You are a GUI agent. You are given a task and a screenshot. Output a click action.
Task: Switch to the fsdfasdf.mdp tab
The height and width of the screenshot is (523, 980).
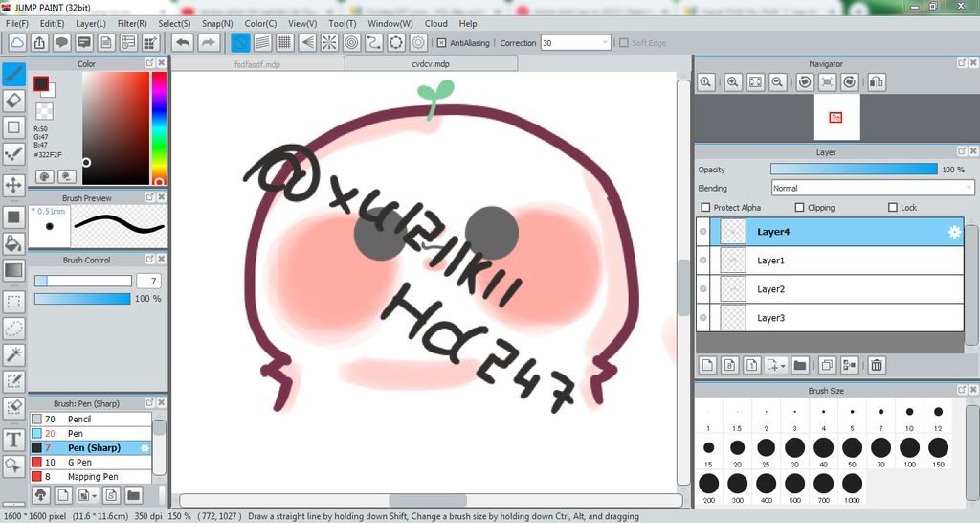pyautogui.click(x=257, y=64)
